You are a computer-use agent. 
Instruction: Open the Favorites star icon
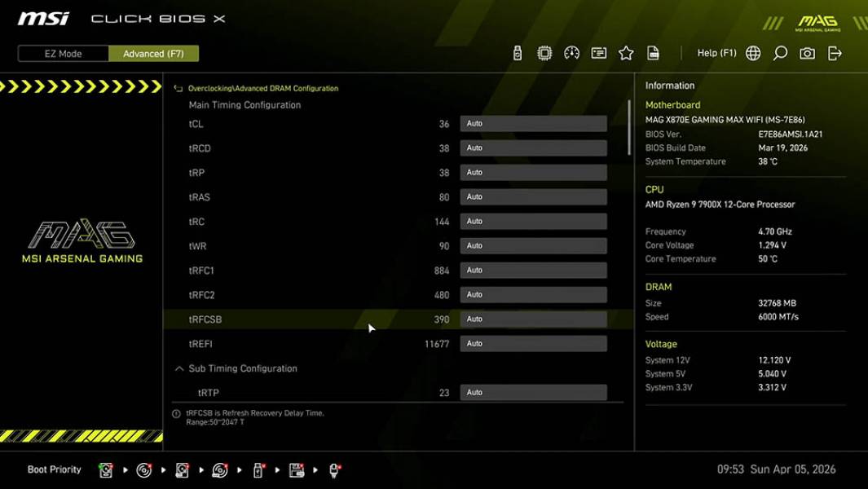[626, 52]
